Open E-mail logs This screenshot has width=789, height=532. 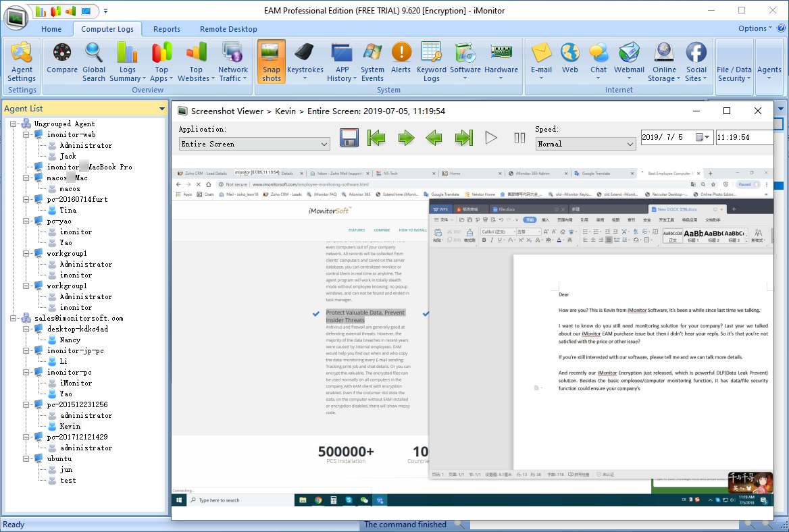pyautogui.click(x=542, y=62)
